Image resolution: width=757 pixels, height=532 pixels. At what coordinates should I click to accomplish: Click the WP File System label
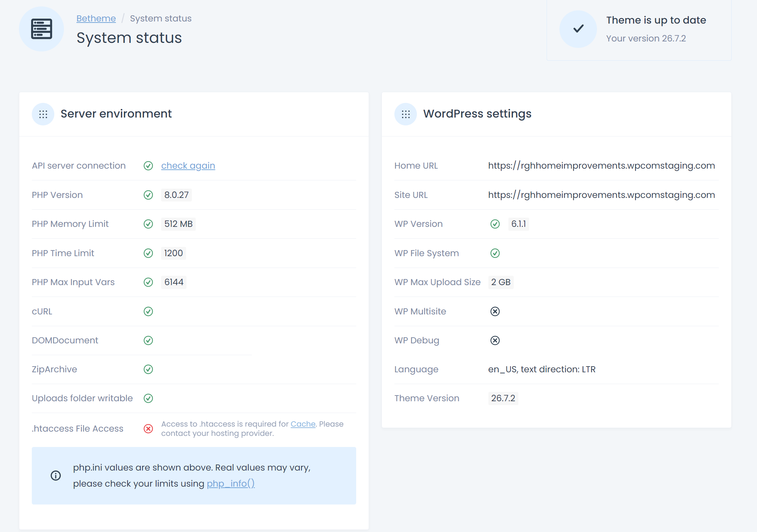coord(427,253)
